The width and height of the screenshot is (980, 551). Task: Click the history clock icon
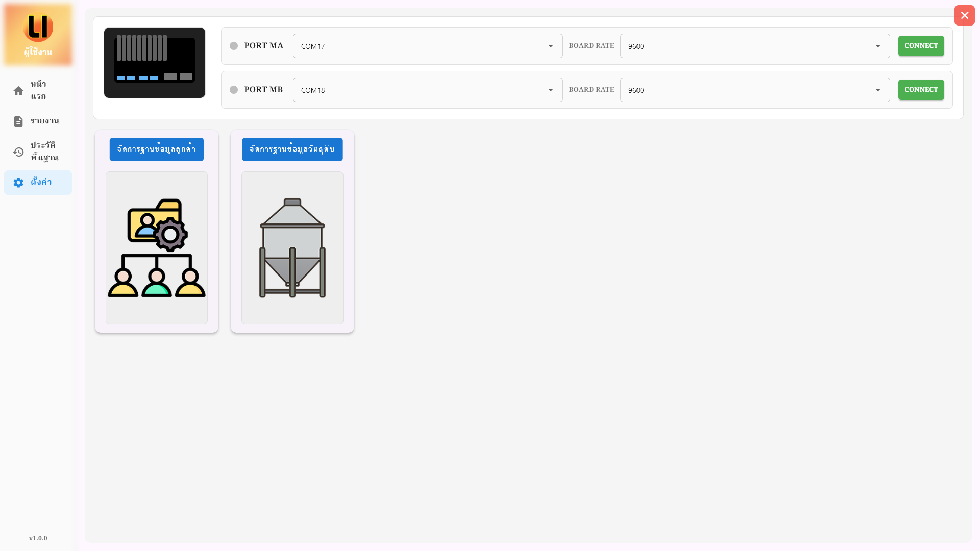[18, 152]
